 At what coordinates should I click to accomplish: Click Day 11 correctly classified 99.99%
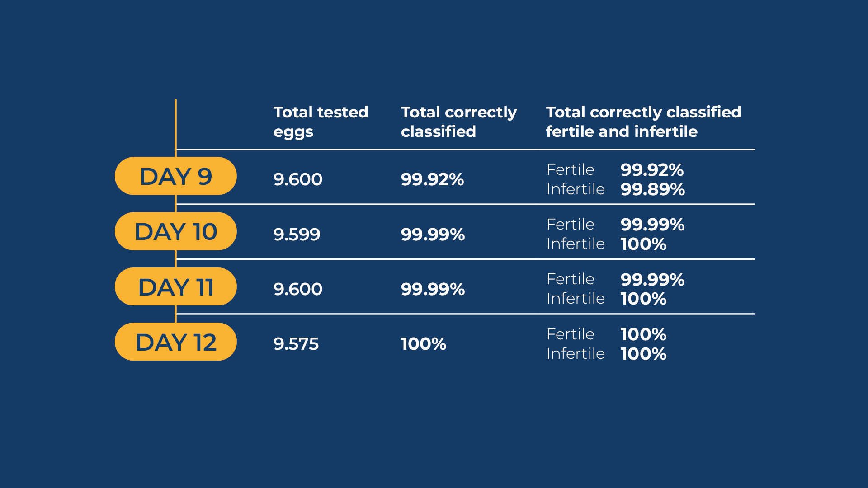[433, 289]
